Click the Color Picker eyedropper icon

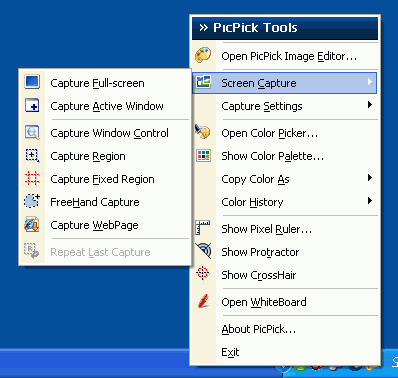pyautogui.click(x=203, y=132)
